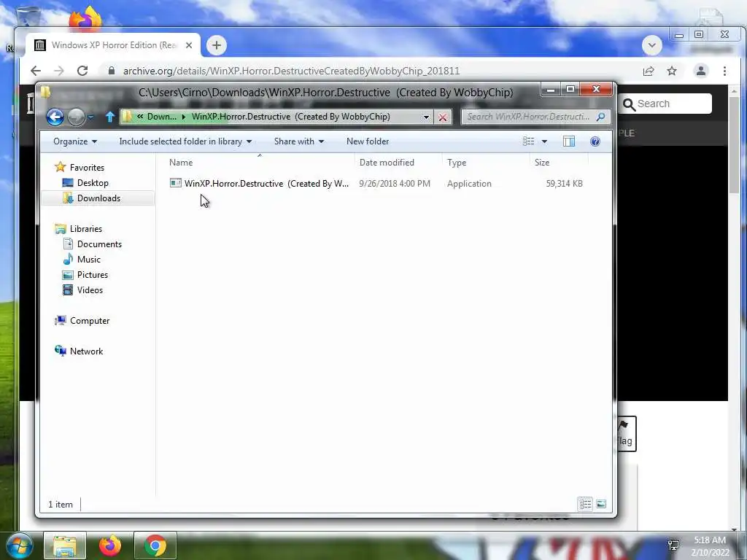Click the Explorer search magnifier icon
The height and width of the screenshot is (560, 747).
point(600,117)
